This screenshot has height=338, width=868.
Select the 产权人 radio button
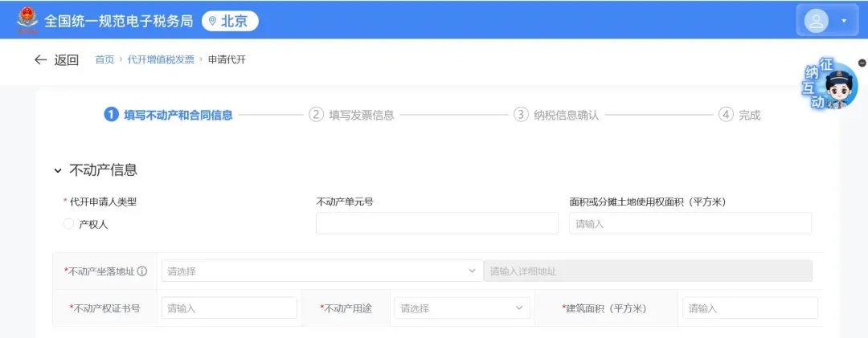(x=68, y=225)
